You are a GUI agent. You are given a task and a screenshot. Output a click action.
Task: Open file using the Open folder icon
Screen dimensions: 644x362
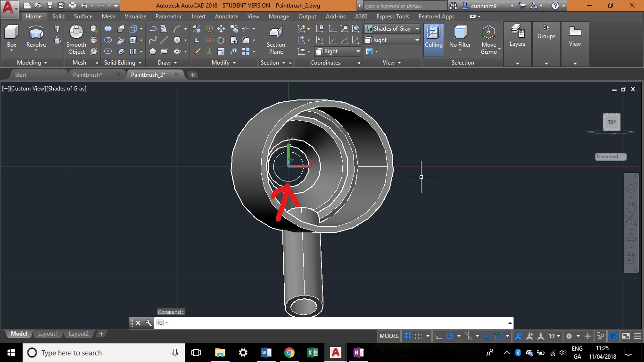39,6
